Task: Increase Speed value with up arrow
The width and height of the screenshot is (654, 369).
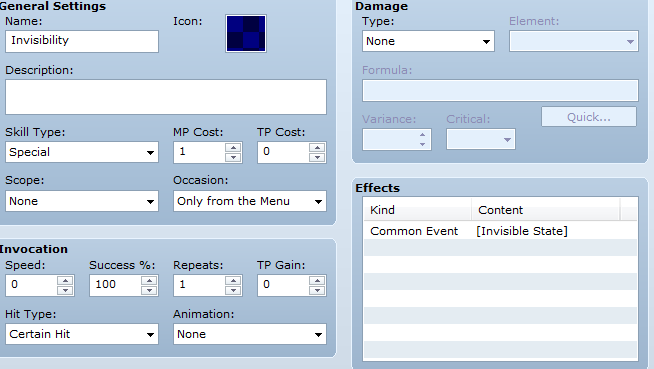Action: pyautogui.click(x=65, y=281)
